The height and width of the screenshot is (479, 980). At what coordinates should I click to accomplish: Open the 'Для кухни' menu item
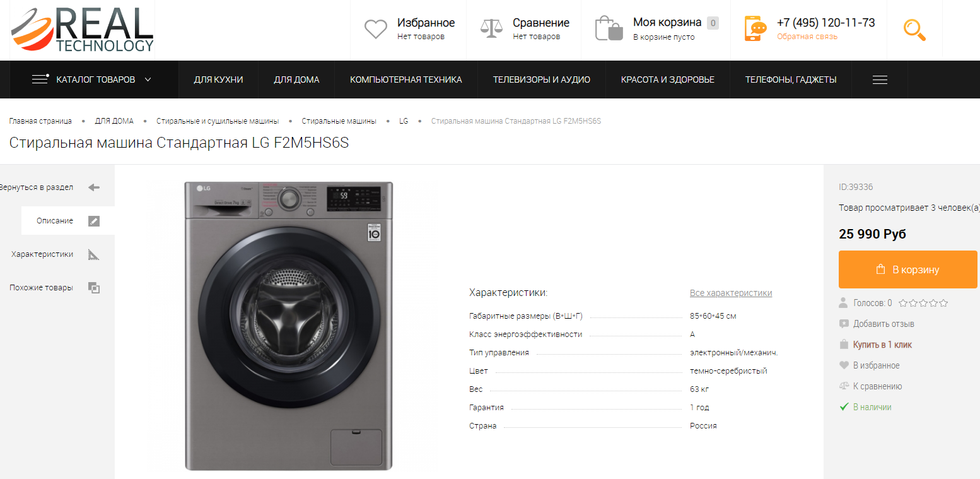pyautogui.click(x=218, y=80)
